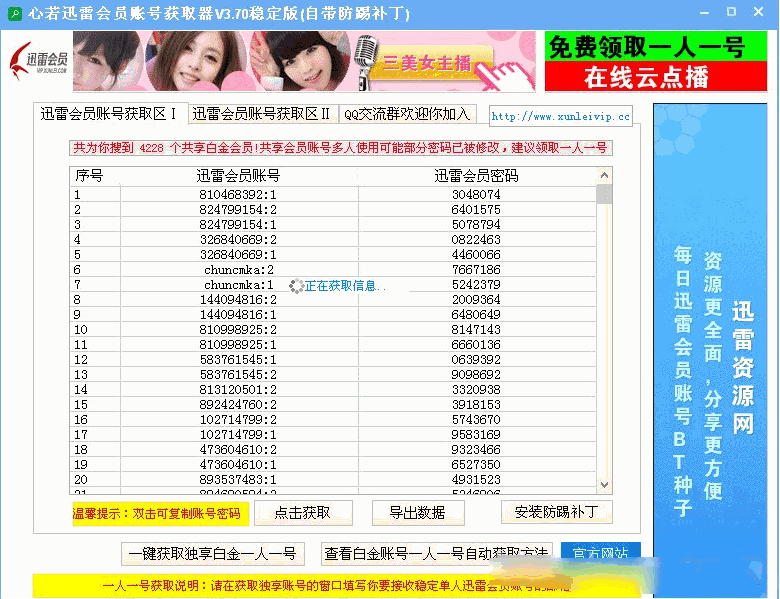The image size is (780, 599).
Task: Click the red 共为你搜到 4228 notice text
Action: point(341,148)
